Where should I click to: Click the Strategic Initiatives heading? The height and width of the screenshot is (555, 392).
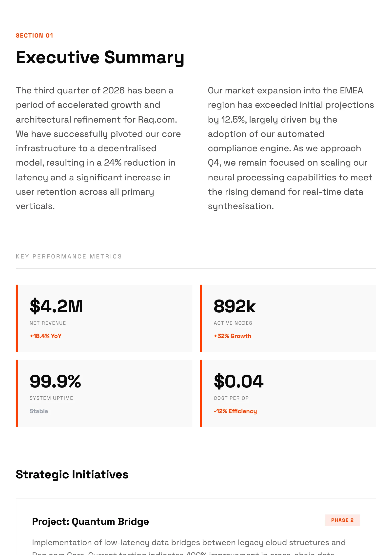pyautogui.click(x=72, y=474)
